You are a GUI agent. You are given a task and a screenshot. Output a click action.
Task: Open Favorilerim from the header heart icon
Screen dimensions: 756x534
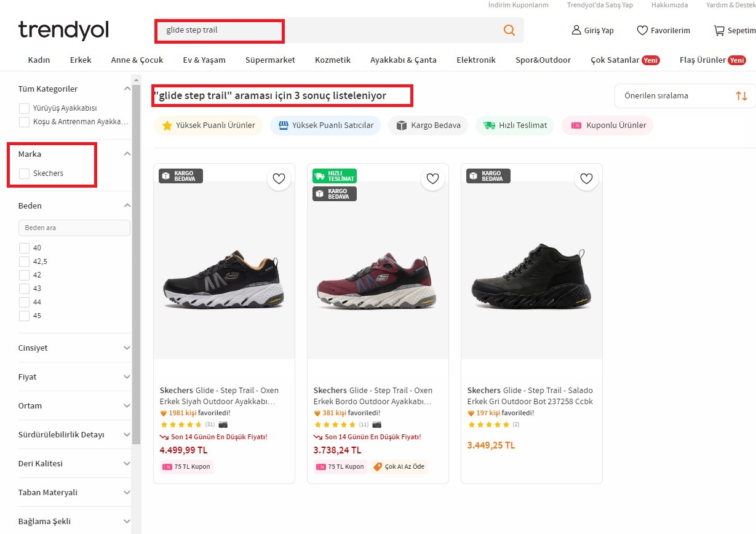(x=642, y=30)
